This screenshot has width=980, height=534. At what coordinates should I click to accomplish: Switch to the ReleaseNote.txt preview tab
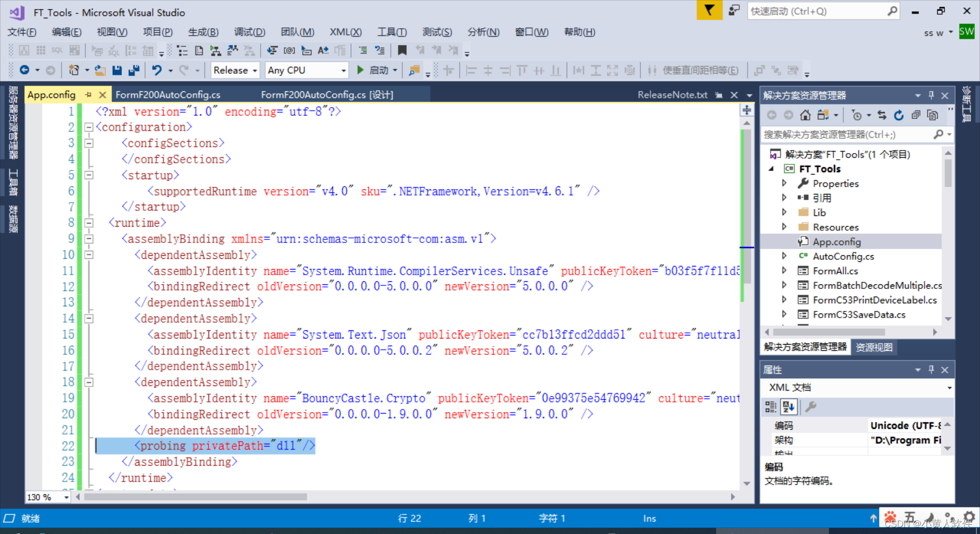pos(672,95)
